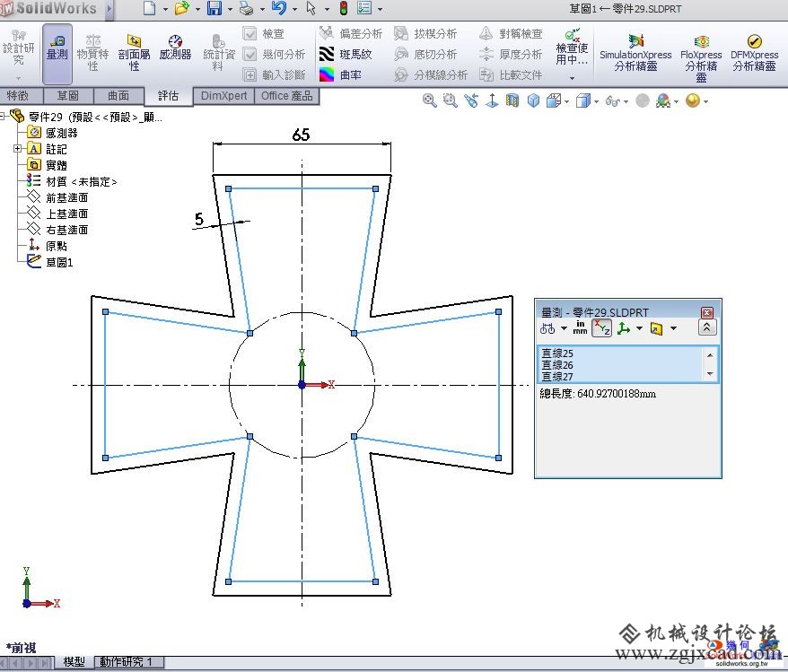Screen dimensions: 788x672
Task: Click the Hide/Show Items glasses icon
Action: [x=613, y=101]
